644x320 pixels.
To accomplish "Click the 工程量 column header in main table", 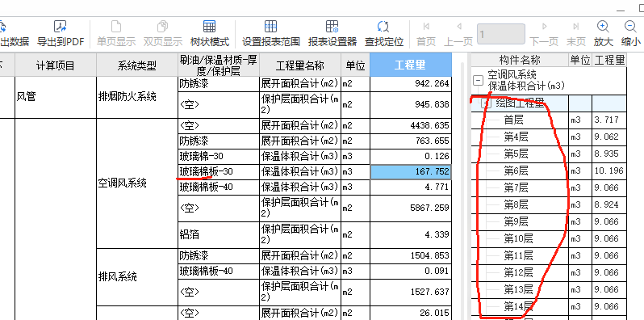I will coord(411,65).
